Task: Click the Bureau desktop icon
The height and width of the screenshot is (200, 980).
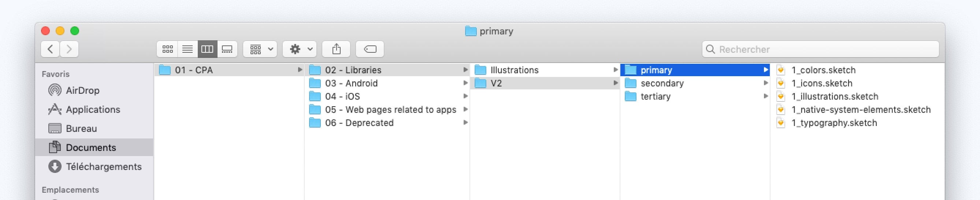Action: point(55,128)
